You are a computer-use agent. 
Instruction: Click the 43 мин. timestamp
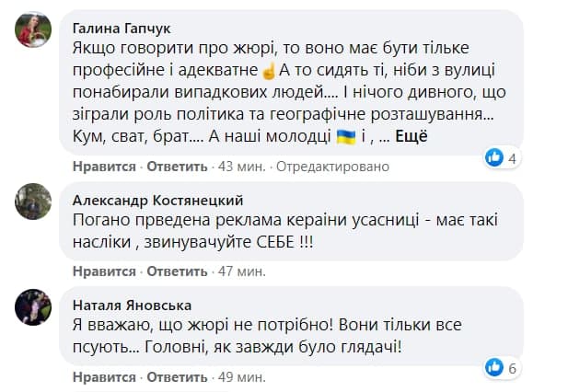241,167
